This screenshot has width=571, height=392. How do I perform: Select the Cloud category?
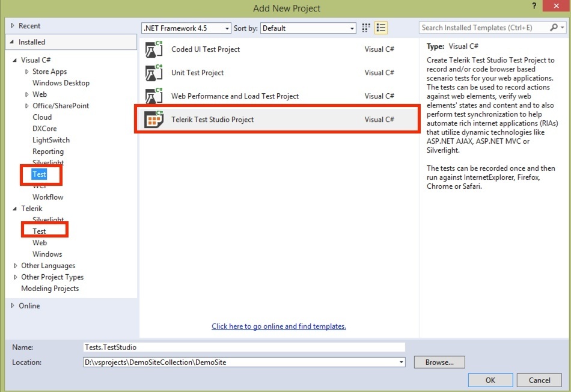tap(42, 117)
